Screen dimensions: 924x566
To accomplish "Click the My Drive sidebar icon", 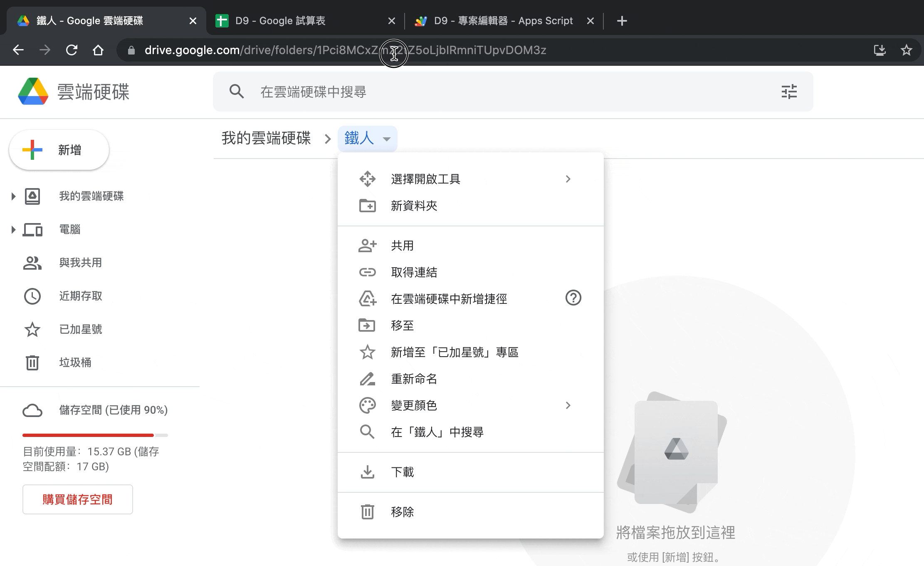I will [x=32, y=196].
